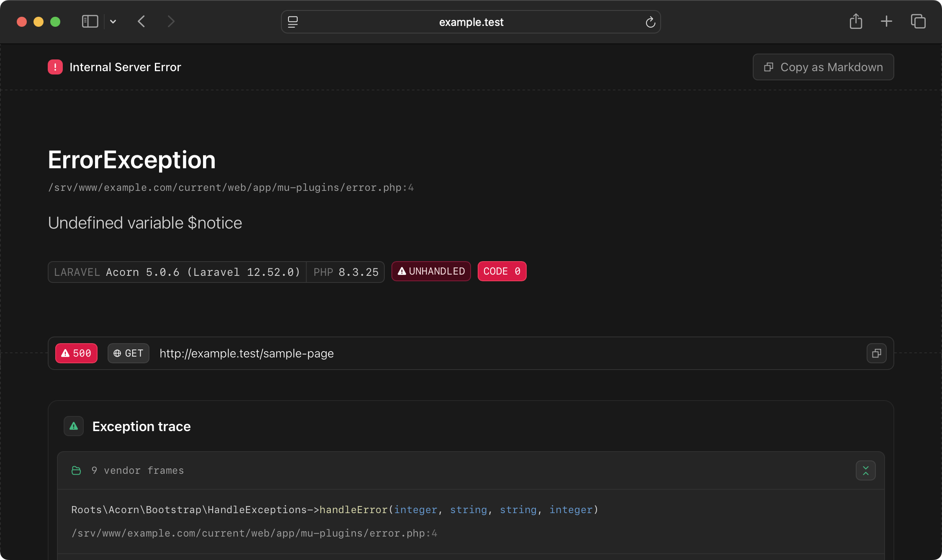Screen dimensions: 942x560
Task: Select the warning icon in the UNHANDLED badge
Action: (x=402, y=271)
